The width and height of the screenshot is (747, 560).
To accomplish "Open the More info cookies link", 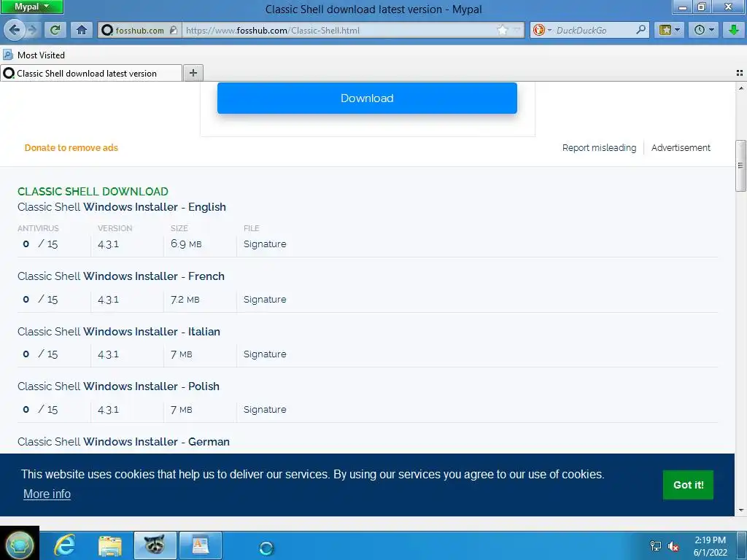I will click(47, 494).
